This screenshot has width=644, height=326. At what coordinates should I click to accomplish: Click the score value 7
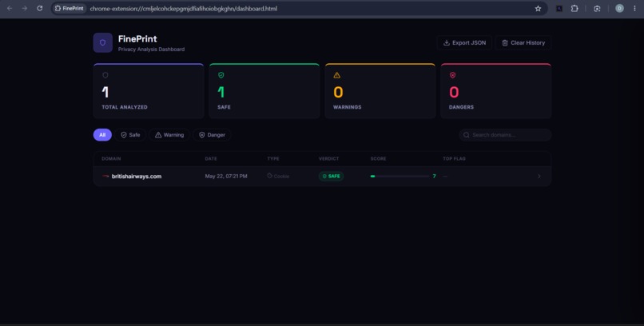coord(434,176)
